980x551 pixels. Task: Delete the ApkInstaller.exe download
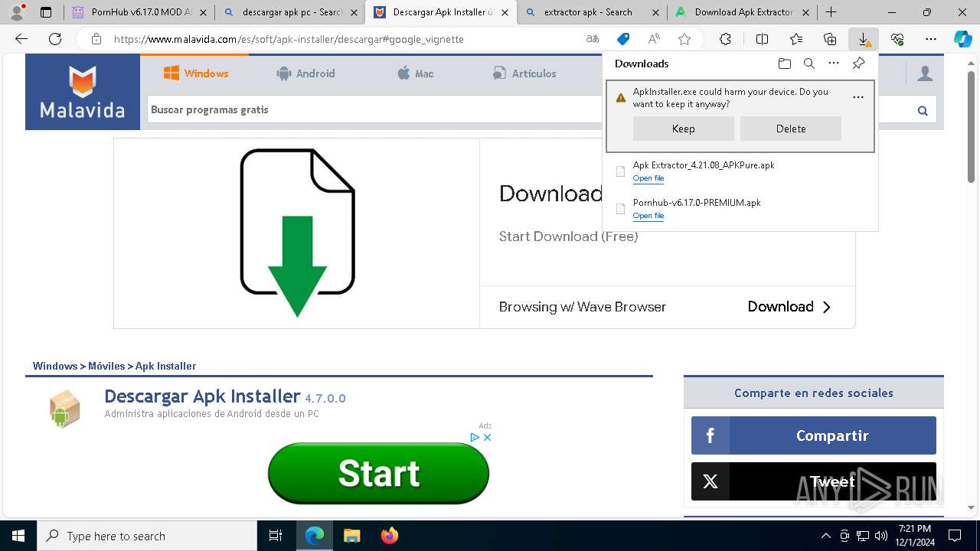click(790, 129)
